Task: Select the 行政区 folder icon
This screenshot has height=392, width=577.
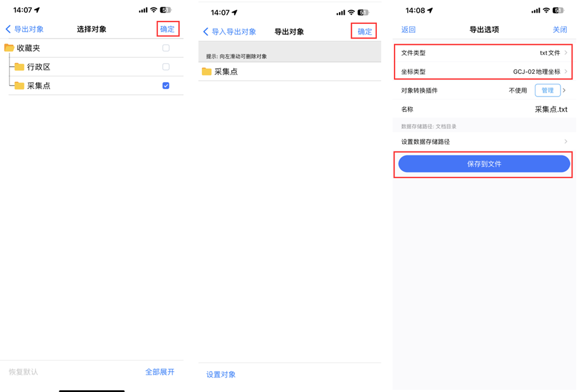Action: click(19, 66)
